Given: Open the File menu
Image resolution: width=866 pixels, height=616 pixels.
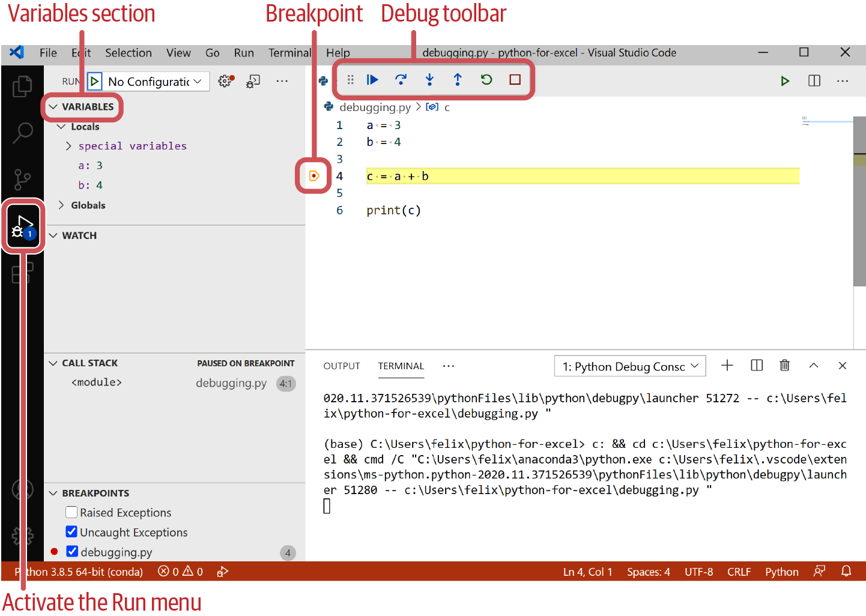Looking at the screenshot, I should pos(48,53).
